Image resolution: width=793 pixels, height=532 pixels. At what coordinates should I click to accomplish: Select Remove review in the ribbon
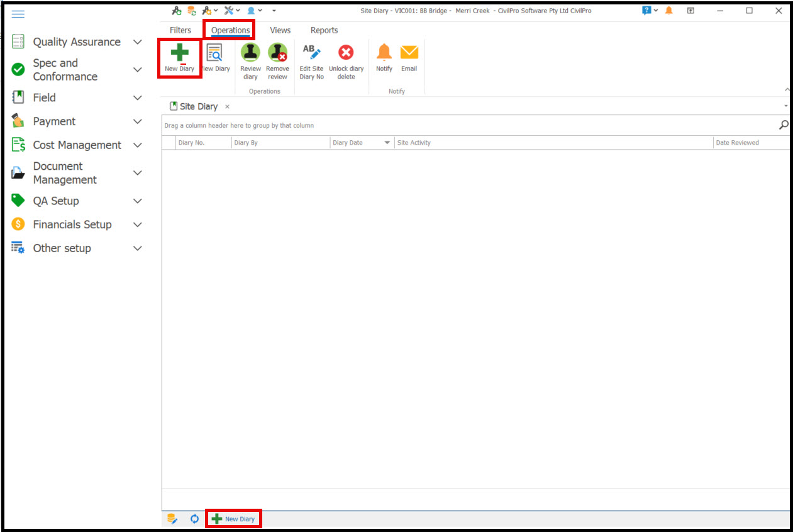click(277, 53)
